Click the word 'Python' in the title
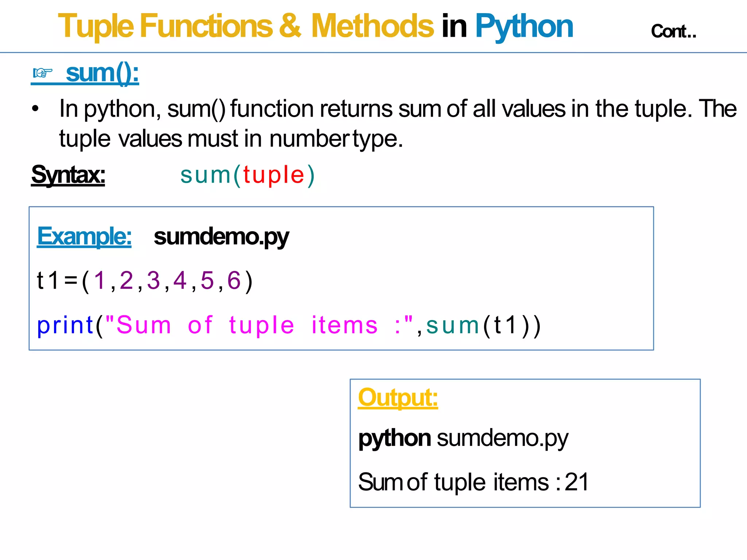The width and height of the screenshot is (747, 560). tap(524, 27)
